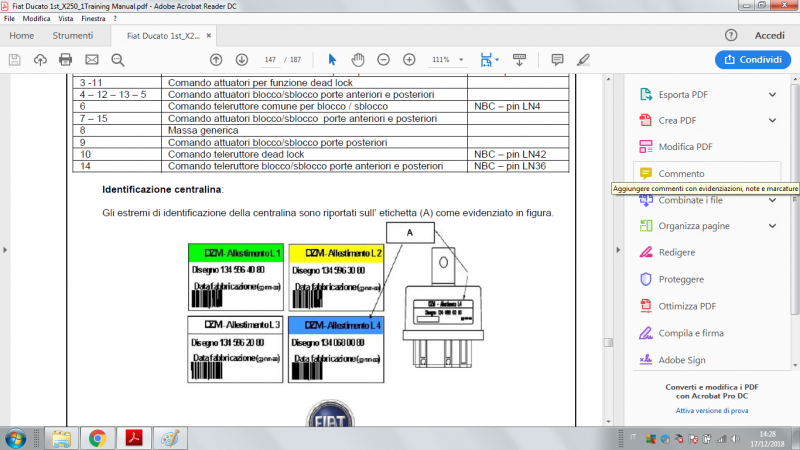Viewport: 800px width, 450px height.
Task: Select the Hand pan tool
Action: (x=358, y=60)
